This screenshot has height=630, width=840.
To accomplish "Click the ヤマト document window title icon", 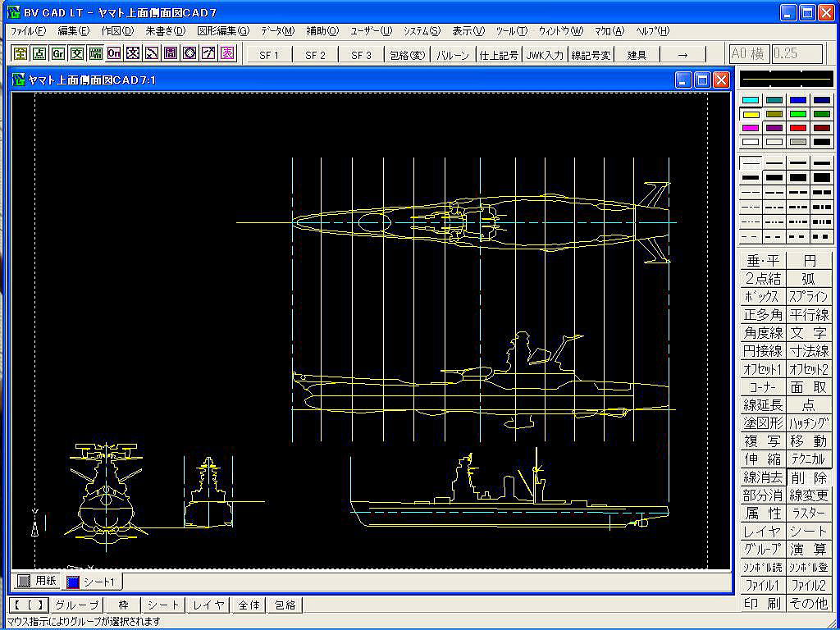I will coord(19,80).
